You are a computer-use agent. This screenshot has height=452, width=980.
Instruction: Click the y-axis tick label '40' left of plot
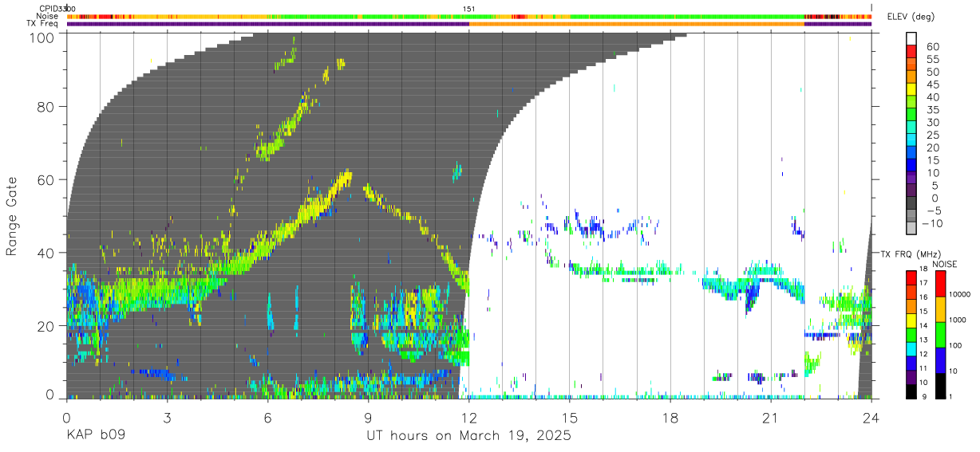pos(47,253)
